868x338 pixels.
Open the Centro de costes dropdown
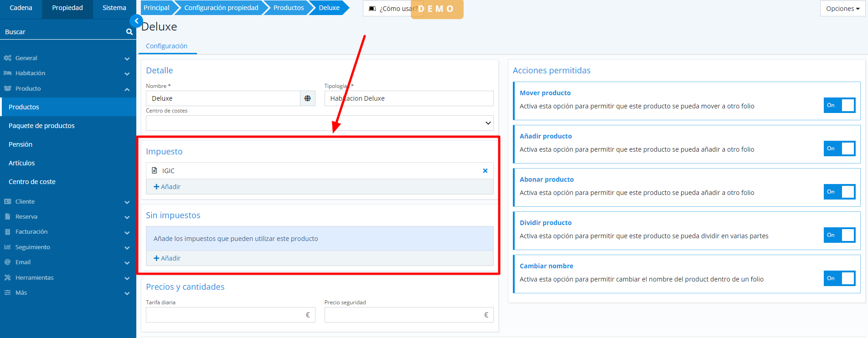tap(319, 123)
